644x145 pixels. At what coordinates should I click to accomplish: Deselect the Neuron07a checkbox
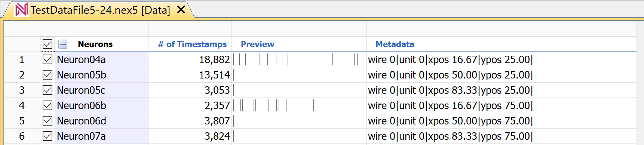click(47, 136)
